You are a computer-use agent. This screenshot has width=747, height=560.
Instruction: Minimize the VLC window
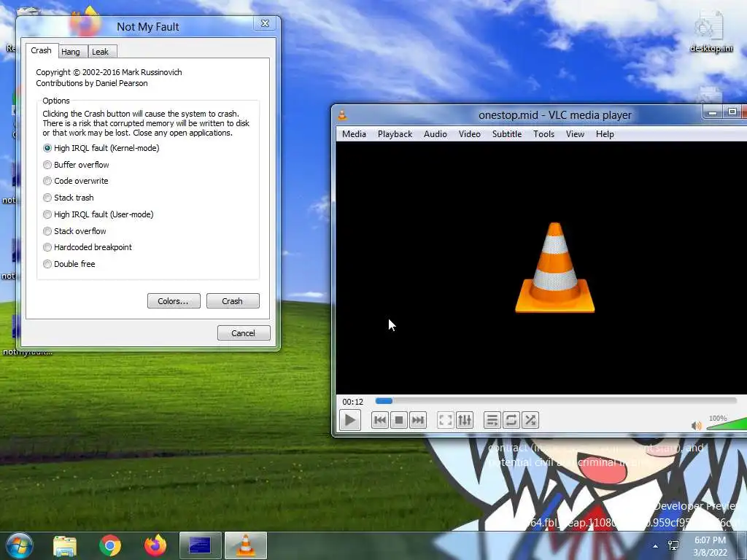pos(713,112)
